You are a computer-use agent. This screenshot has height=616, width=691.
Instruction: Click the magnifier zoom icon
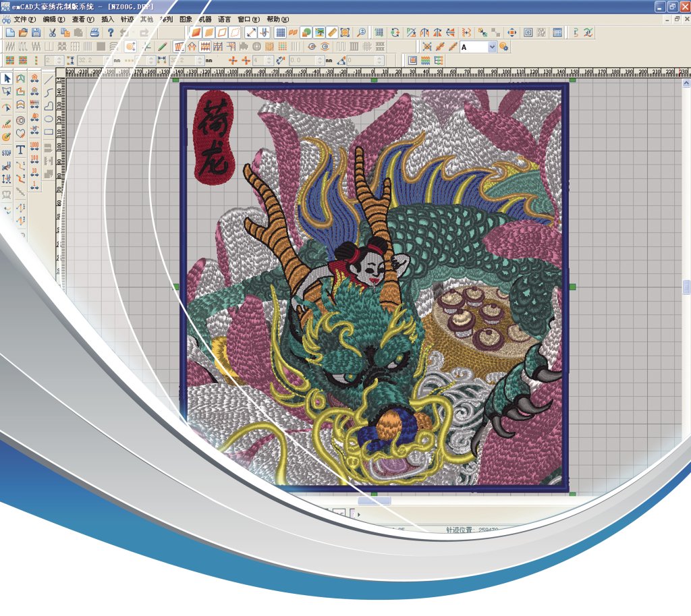tap(362, 32)
